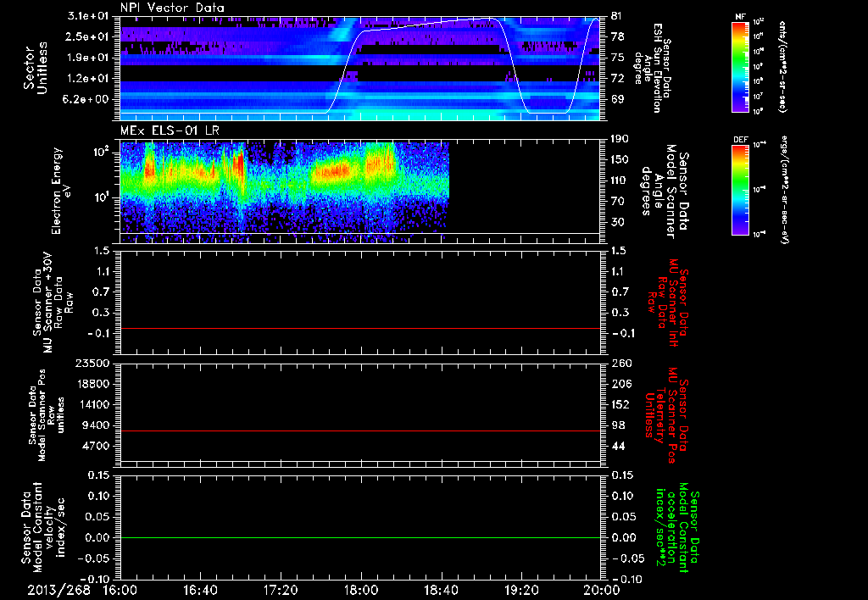Click the red line in MU Scanner +30V plot
868x600 pixels.
(360, 328)
